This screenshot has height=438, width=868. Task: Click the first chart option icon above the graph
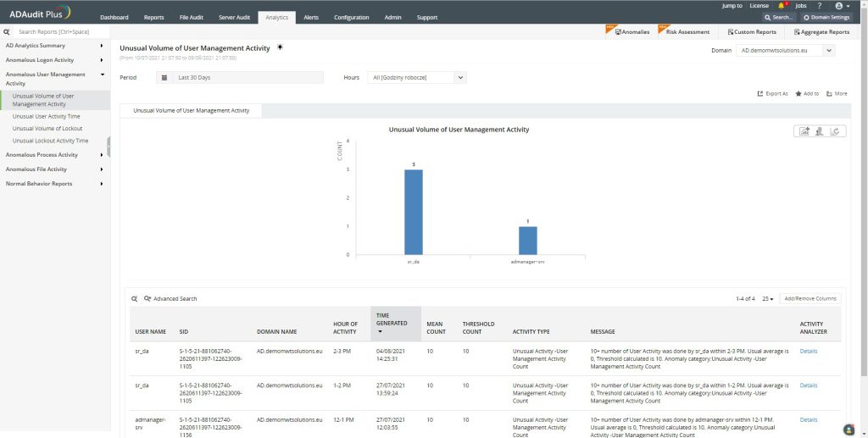(804, 130)
